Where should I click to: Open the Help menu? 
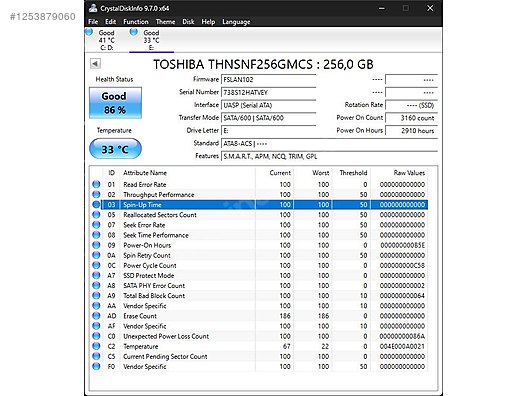208,22
